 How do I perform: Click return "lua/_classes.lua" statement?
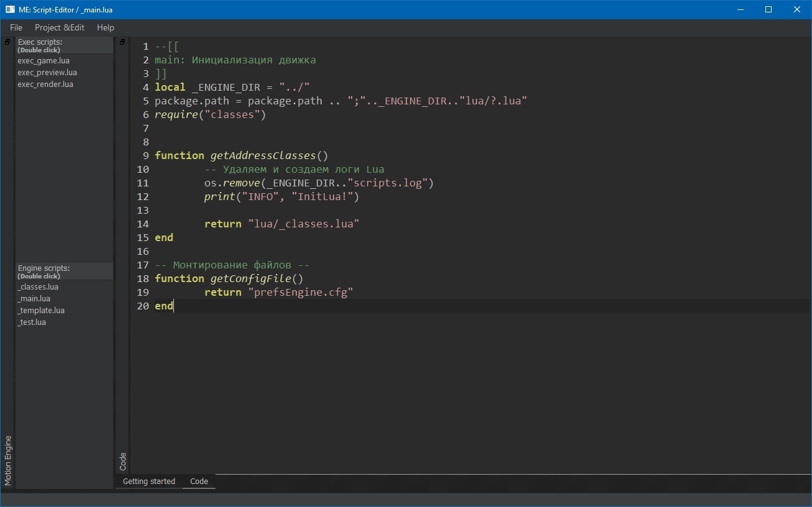click(x=281, y=224)
